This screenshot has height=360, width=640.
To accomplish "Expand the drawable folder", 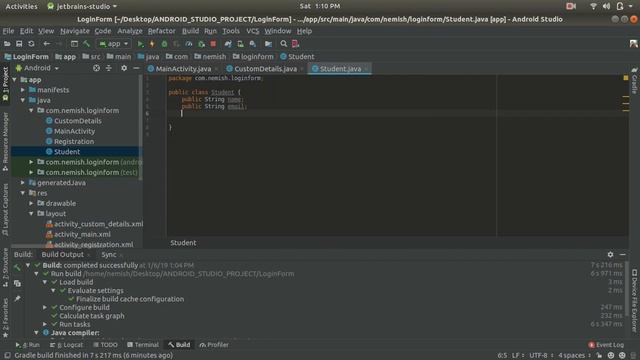I will pyautogui.click(x=31, y=203).
